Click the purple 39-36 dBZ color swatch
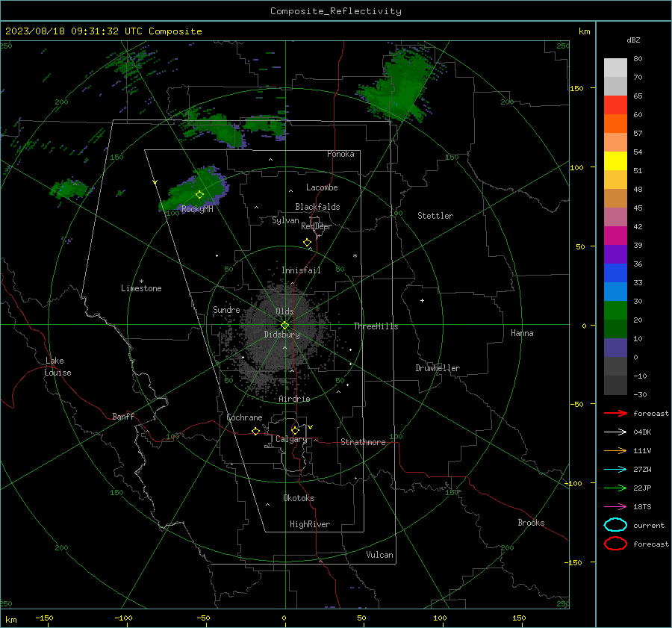 click(x=615, y=255)
